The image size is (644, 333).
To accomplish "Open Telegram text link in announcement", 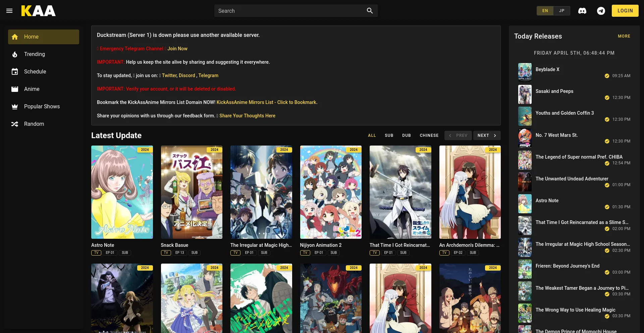I will point(208,75).
